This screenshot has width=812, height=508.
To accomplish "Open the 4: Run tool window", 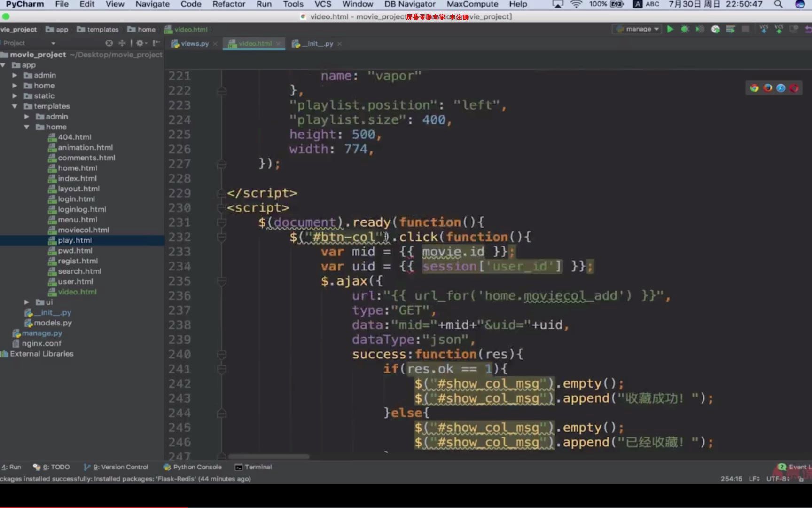I will click(x=11, y=467).
